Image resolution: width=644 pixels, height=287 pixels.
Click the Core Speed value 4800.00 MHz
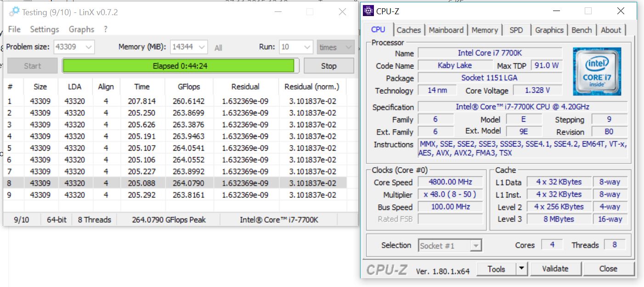pyautogui.click(x=450, y=182)
